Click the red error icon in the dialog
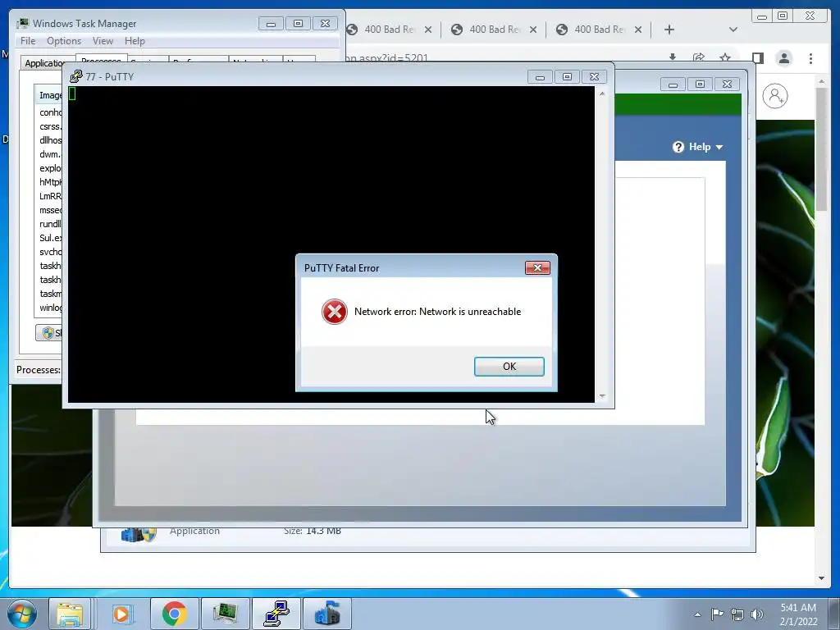This screenshot has height=630, width=840. [335, 312]
